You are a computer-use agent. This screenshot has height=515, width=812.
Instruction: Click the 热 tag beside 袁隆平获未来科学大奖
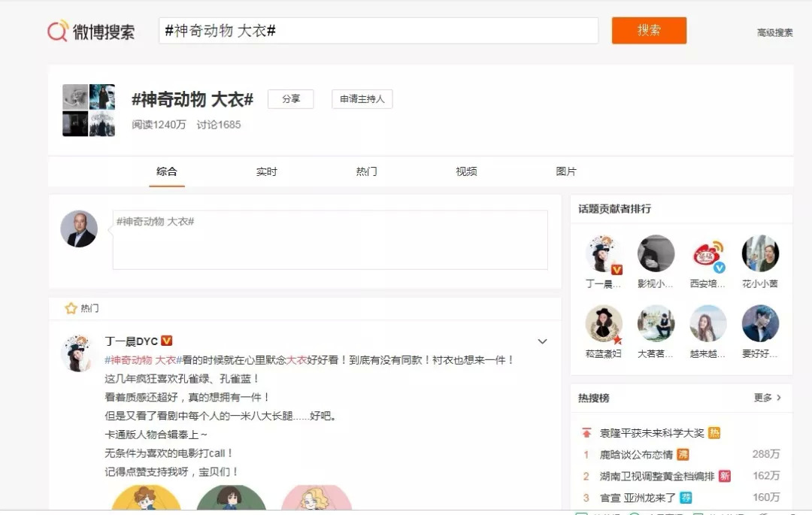pos(714,433)
